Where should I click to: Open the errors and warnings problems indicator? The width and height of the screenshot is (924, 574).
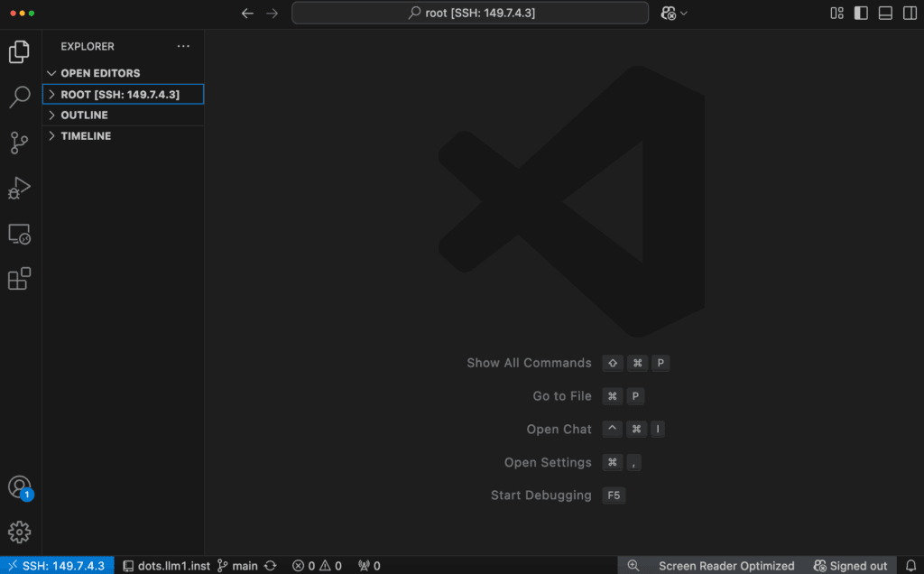pyautogui.click(x=317, y=566)
